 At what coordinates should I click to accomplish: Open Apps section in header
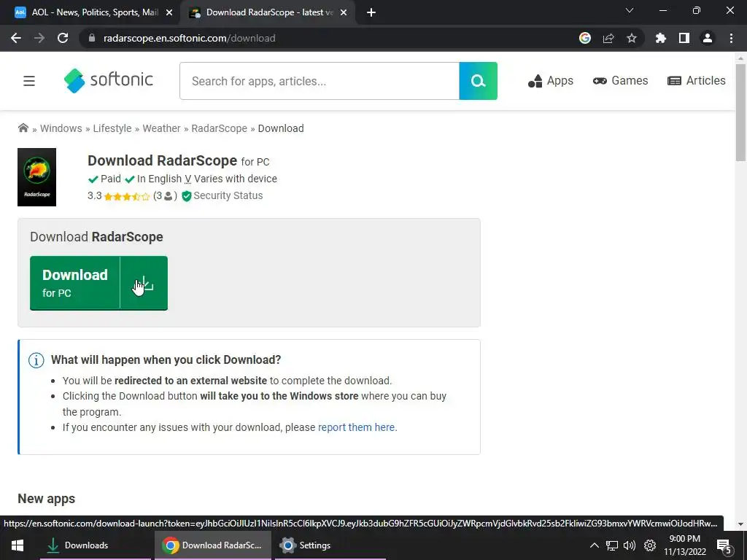(x=551, y=81)
